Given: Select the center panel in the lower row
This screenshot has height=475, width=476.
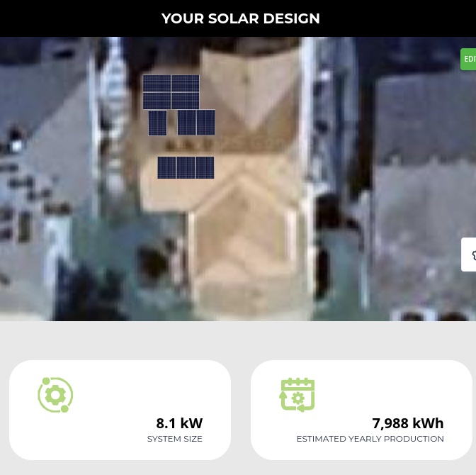Looking at the screenshot, I should coord(186,167).
